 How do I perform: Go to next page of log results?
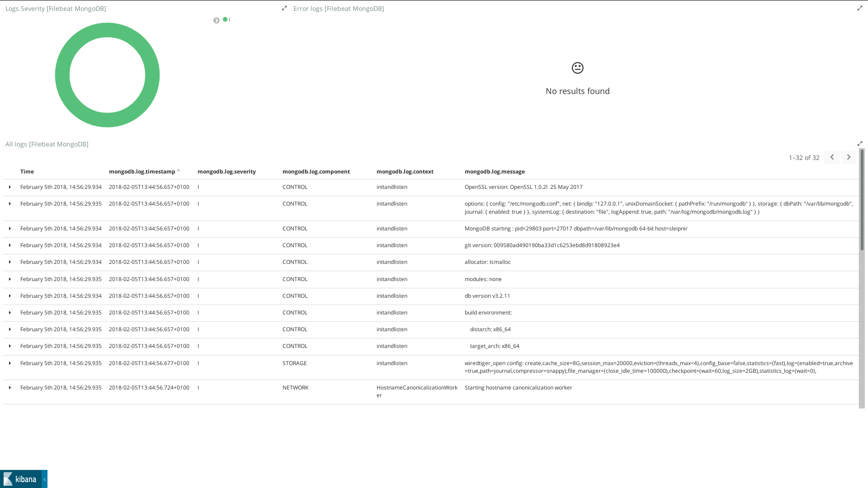coord(849,157)
